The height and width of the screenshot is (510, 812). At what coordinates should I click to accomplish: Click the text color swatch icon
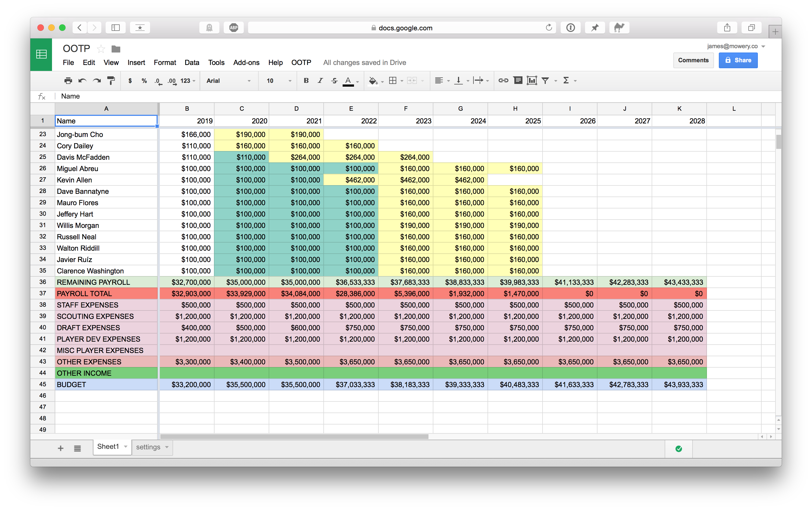point(347,80)
